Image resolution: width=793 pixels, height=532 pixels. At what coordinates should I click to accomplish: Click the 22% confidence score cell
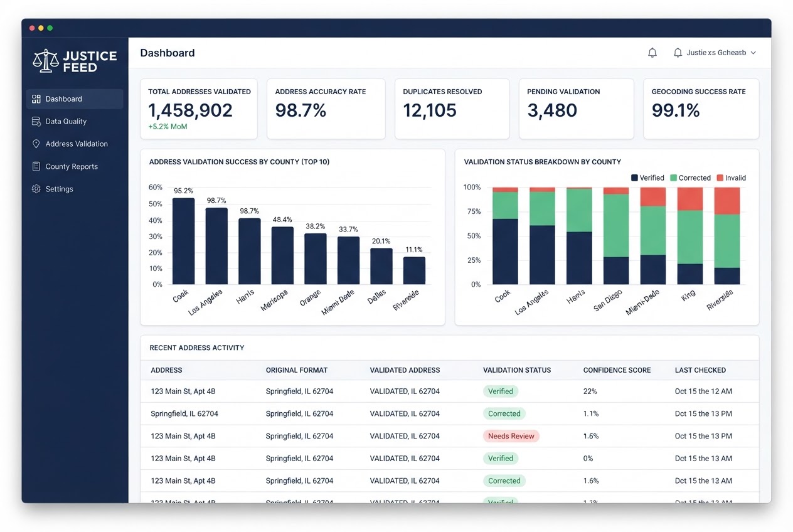[x=590, y=391]
